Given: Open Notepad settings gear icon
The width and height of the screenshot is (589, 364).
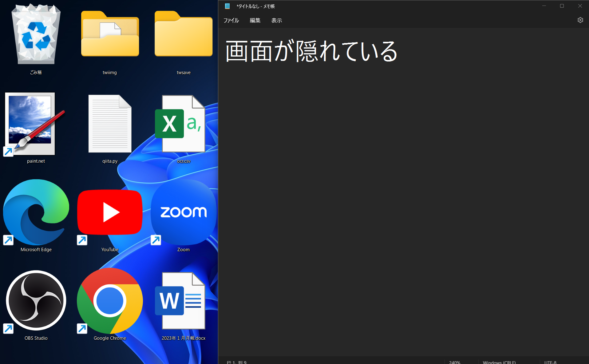Looking at the screenshot, I should pyautogui.click(x=580, y=20).
